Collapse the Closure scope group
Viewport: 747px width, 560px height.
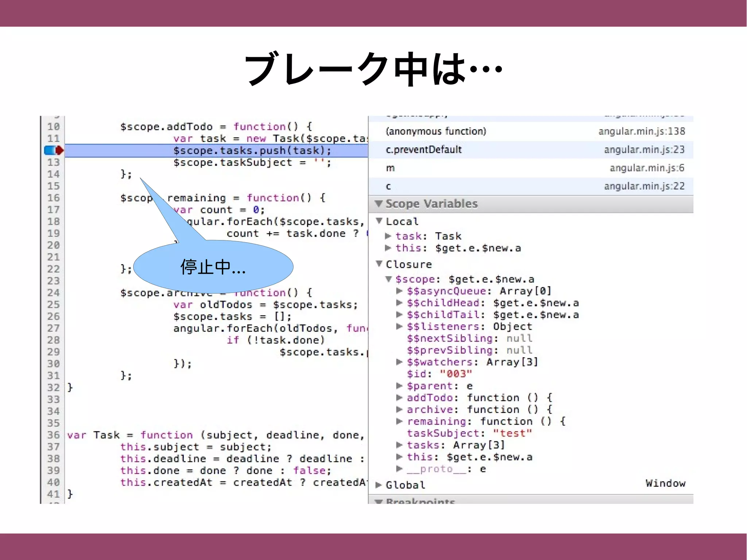coord(379,264)
